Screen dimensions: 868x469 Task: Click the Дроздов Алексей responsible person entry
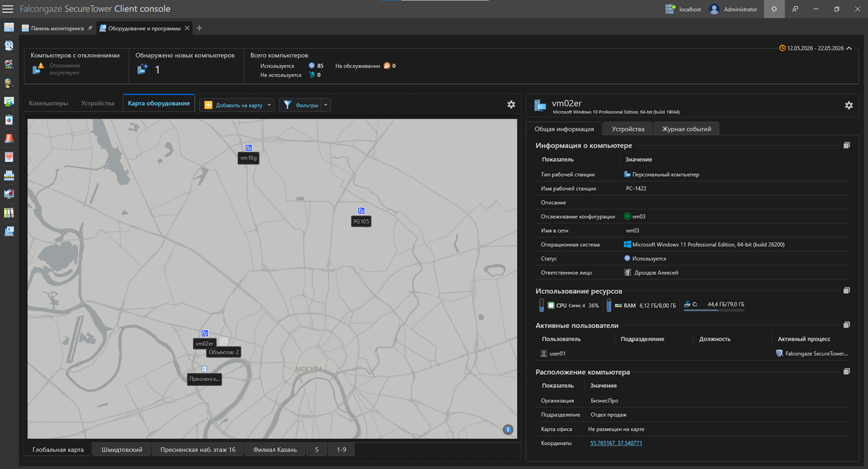point(651,273)
